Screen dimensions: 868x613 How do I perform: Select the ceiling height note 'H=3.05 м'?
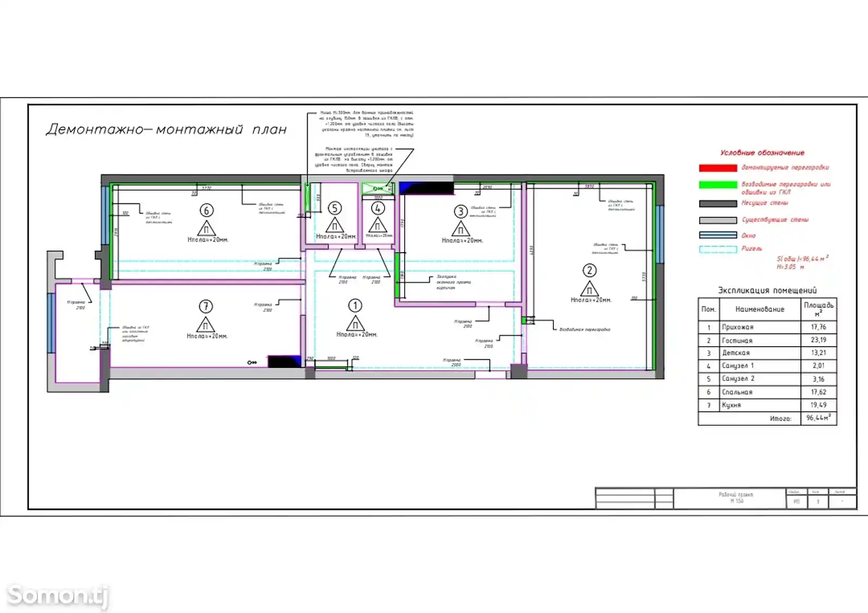point(790,267)
